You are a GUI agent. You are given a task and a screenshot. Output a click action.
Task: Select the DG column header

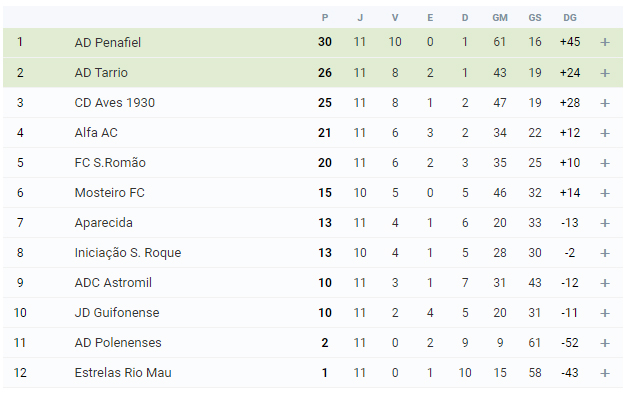[570, 18]
